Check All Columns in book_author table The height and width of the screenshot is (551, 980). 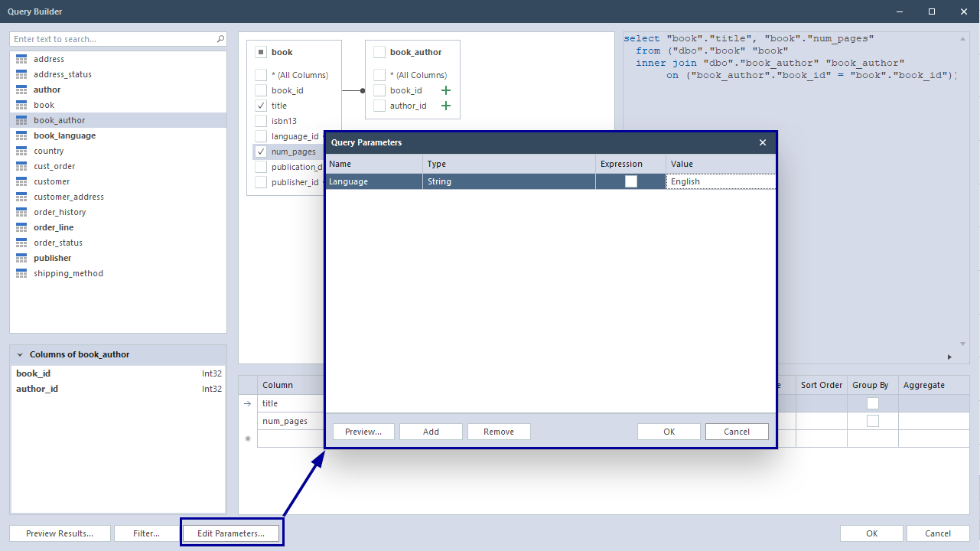point(379,75)
